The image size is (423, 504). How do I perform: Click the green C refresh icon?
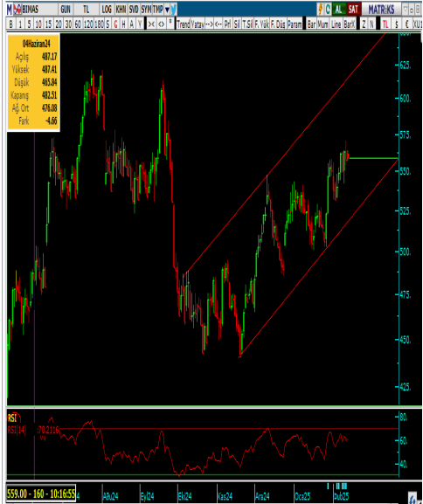point(328,10)
